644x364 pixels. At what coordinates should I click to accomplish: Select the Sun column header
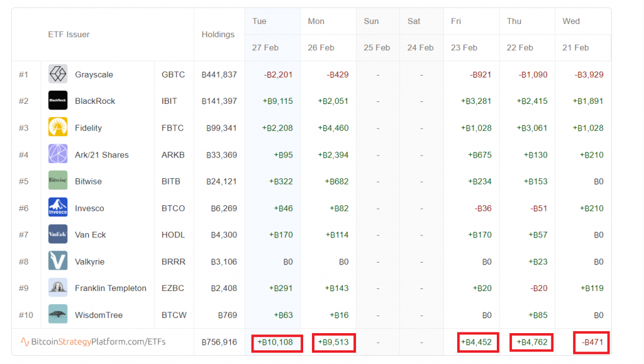coord(371,21)
